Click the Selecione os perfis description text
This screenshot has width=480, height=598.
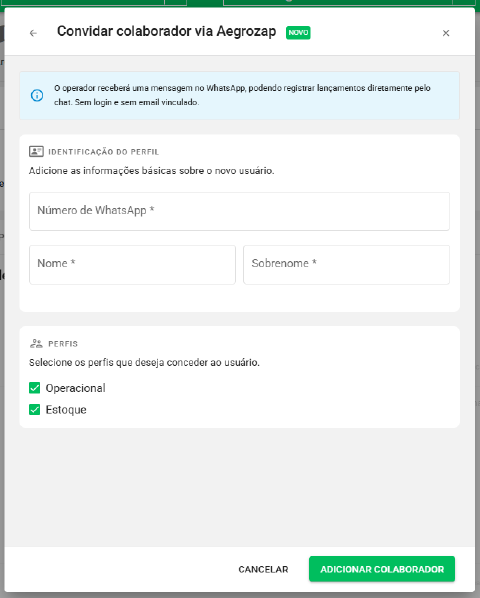(x=144, y=362)
